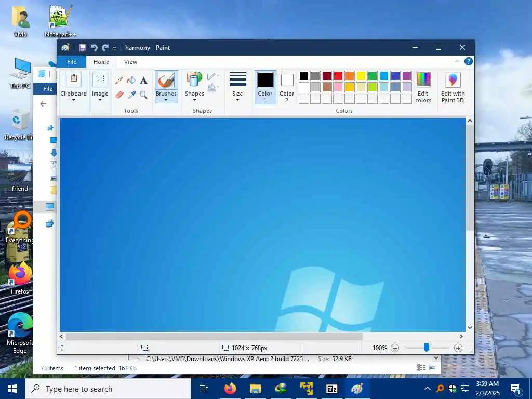Screen dimensions: 532x399
Task: Open File Explorer from the taskbar
Action: pos(255,389)
